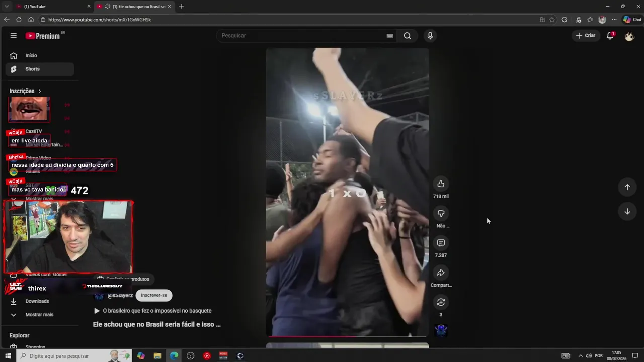Open the Windows Start menu
644x362 pixels.
8,356
